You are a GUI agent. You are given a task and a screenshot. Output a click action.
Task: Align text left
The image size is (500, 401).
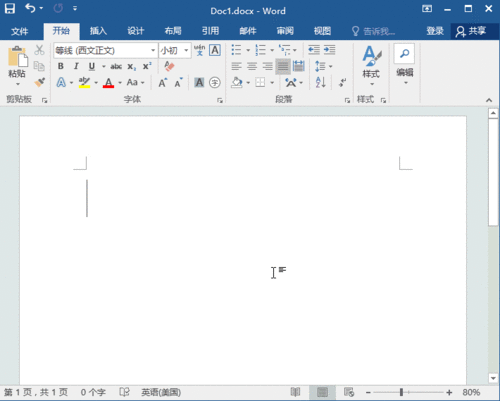tap(236, 66)
